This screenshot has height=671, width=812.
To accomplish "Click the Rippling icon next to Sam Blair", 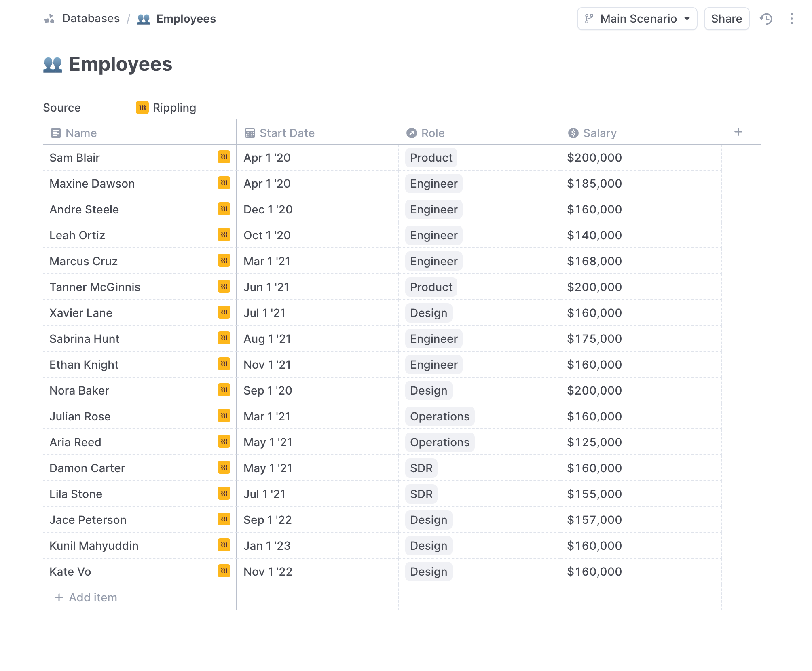I will pos(224,157).
